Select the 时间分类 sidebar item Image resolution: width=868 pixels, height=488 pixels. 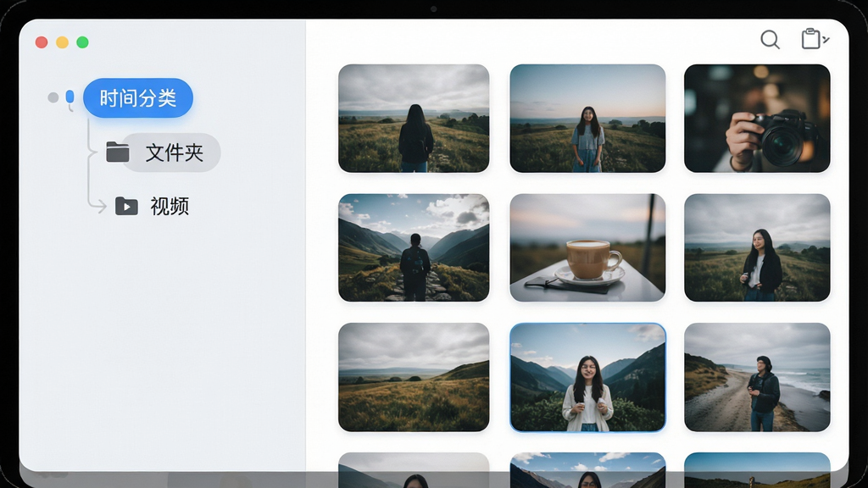pos(138,98)
